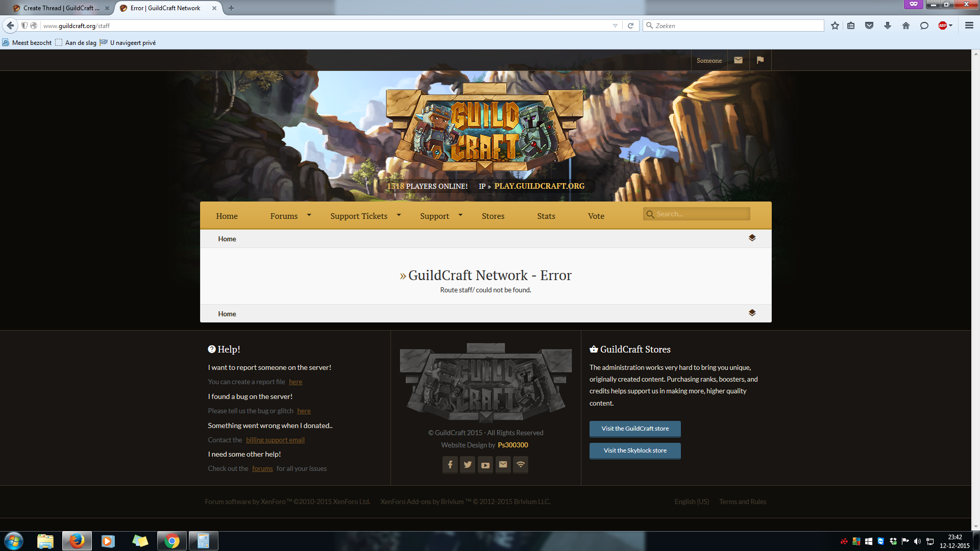Open Meest bezocht bookmark folder
The image size is (980, 551).
tap(27, 42)
